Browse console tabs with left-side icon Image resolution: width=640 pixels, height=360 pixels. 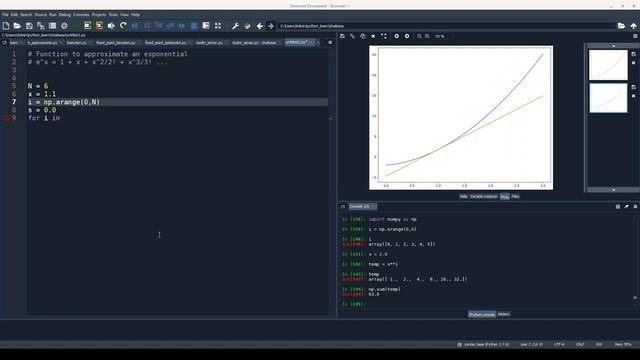[x=343, y=207]
